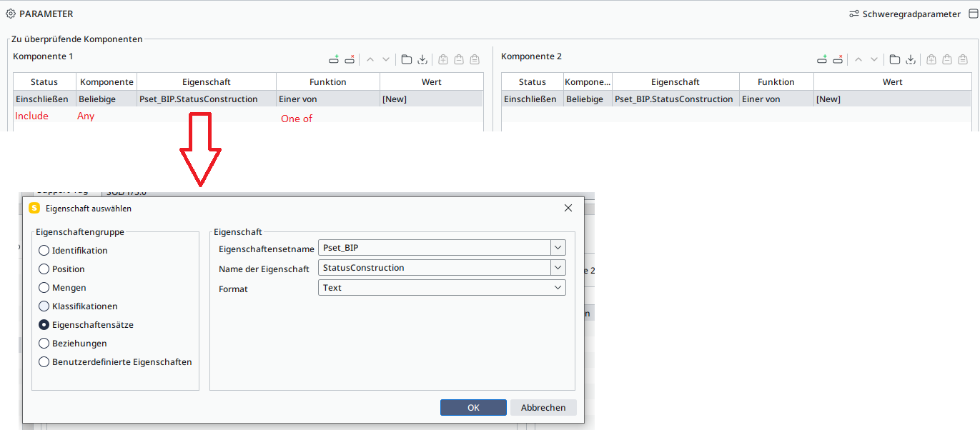Screen dimensions: 980x430
Task: Click Einschließen cell in Komponente 1
Action: [x=44, y=99]
